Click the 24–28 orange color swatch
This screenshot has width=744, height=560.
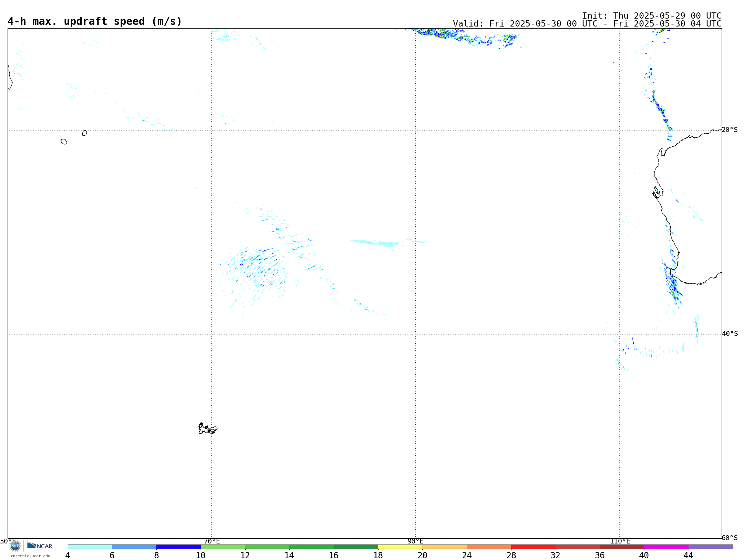(489, 547)
